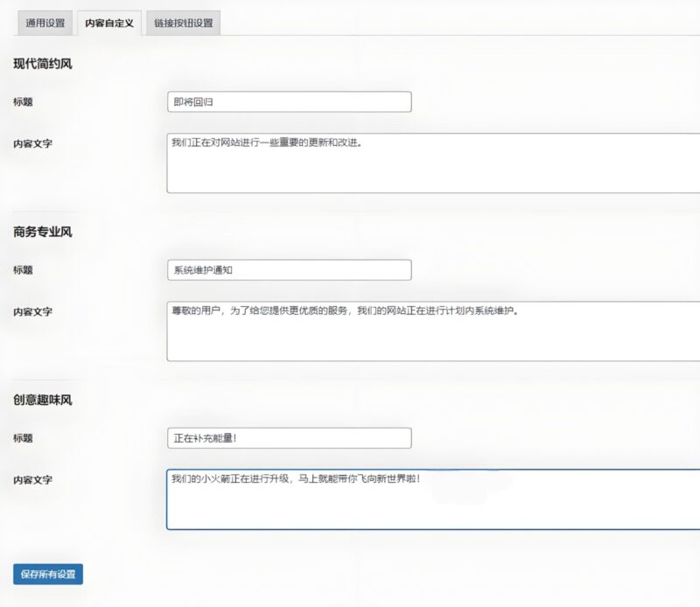Click the 保存所有设置 button
The image size is (700, 607).
[48, 575]
